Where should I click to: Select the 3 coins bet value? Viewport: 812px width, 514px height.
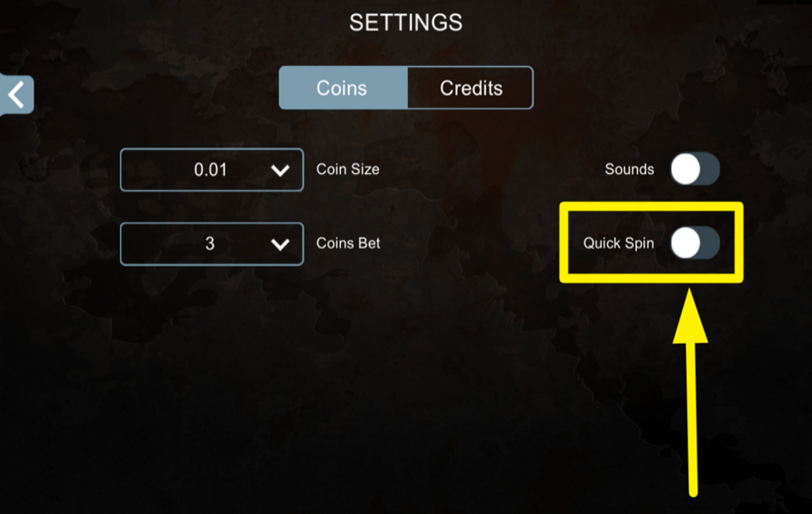[x=210, y=243]
